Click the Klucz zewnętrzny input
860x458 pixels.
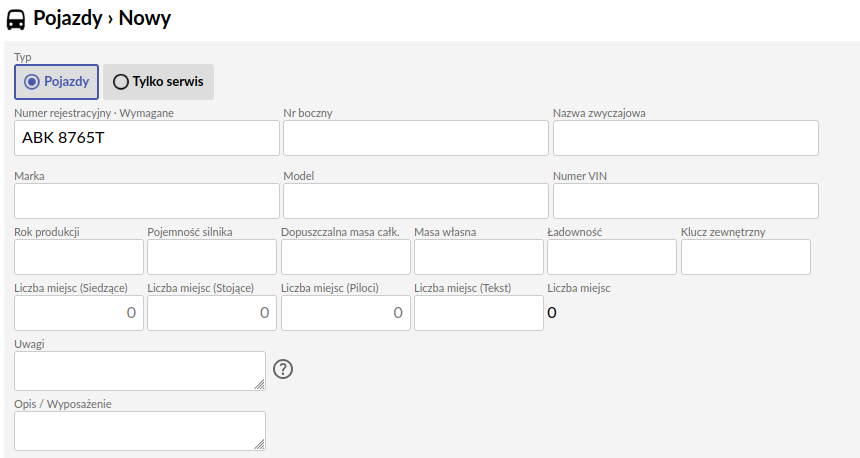coord(746,257)
